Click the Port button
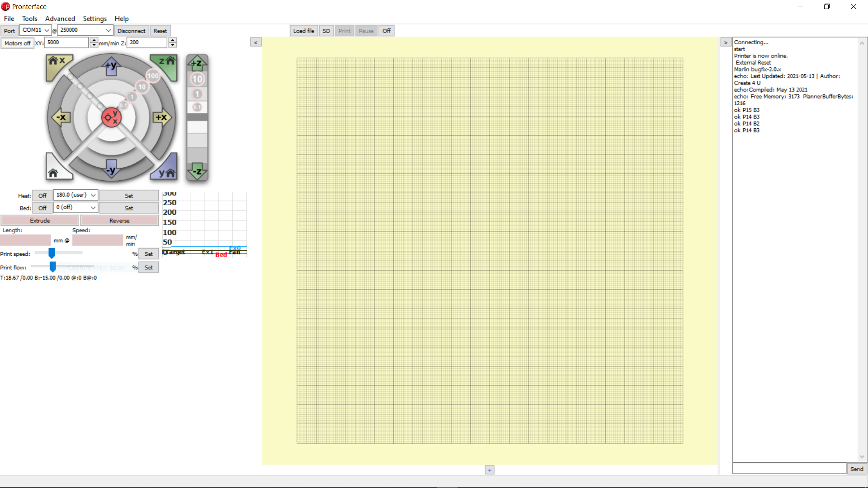This screenshot has width=868, height=488. [9, 31]
